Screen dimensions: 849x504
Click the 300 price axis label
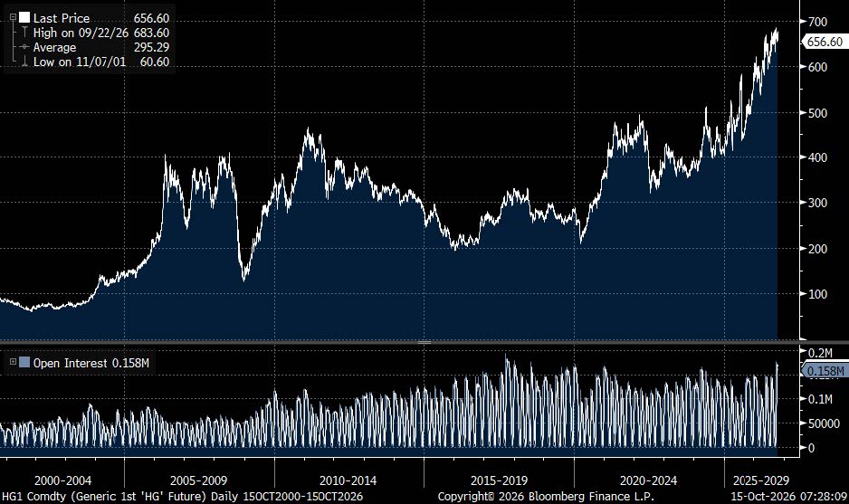817,203
